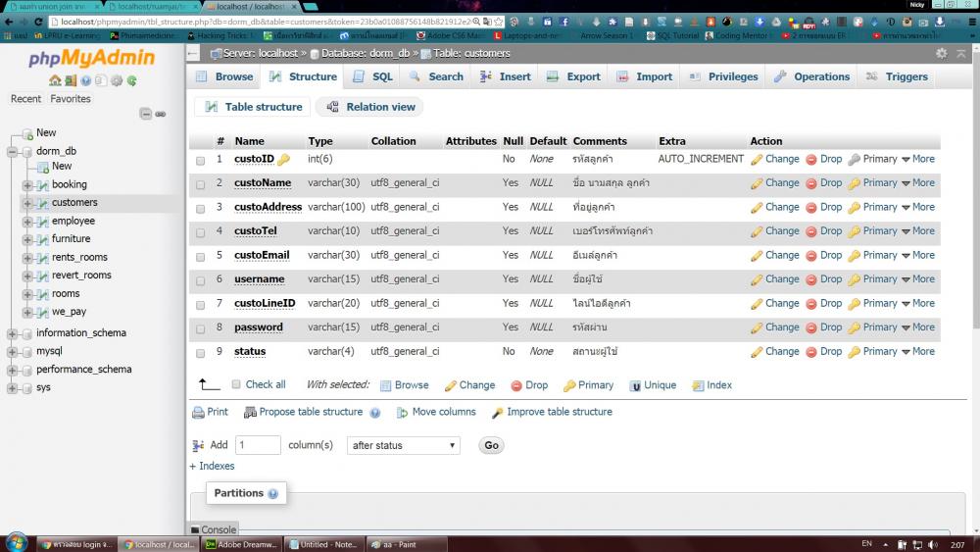Viewport: 980px width, 552px height.
Task: Click the green reload navigation icon
Action: [132, 80]
